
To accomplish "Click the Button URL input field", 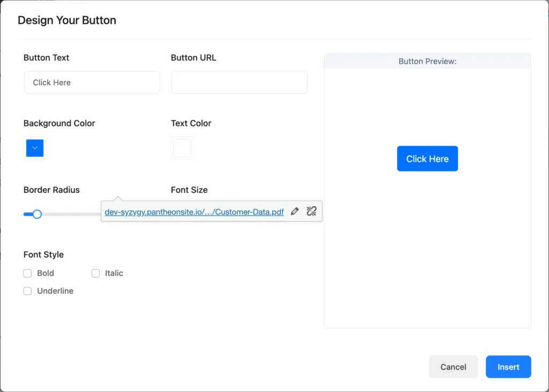I will point(240,83).
